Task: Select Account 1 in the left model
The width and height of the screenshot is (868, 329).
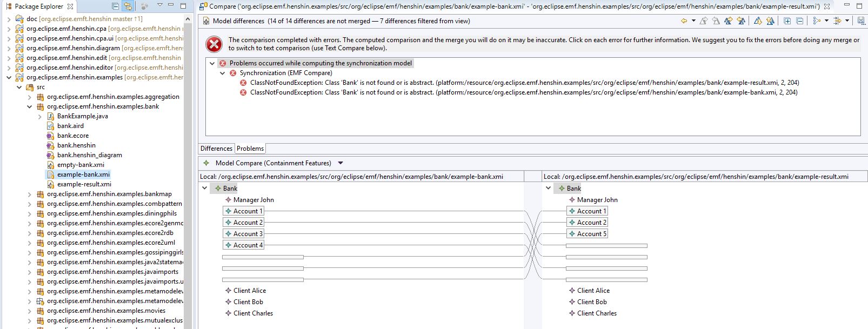Action: point(243,211)
